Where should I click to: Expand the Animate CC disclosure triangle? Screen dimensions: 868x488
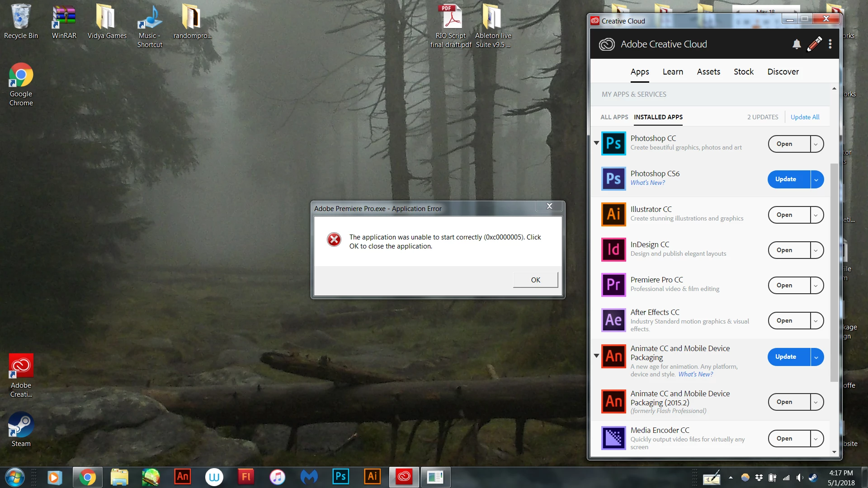point(596,356)
